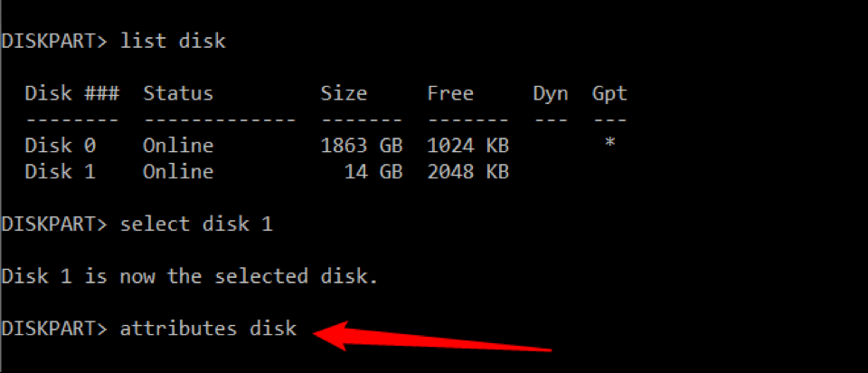
Task: Select the 1024 KB free value
Action: click(467, 145)
